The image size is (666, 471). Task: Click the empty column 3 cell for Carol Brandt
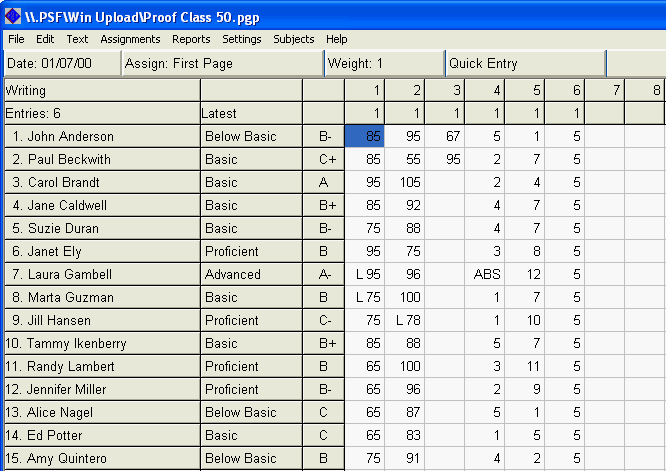[445, 182]
